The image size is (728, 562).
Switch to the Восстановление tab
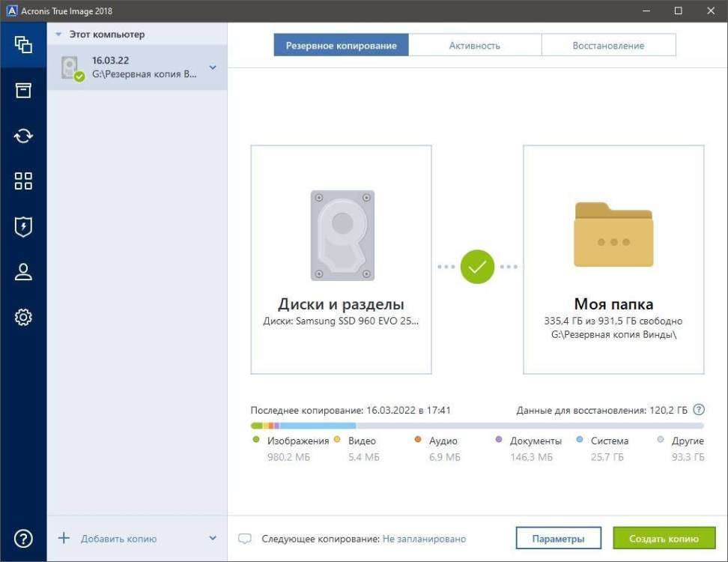(608, 46)
